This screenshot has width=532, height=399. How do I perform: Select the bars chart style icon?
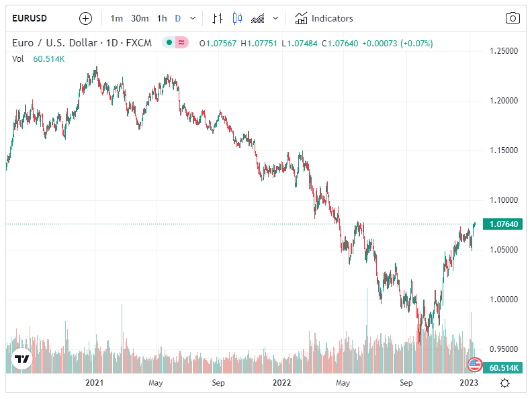tap(217, 18)
